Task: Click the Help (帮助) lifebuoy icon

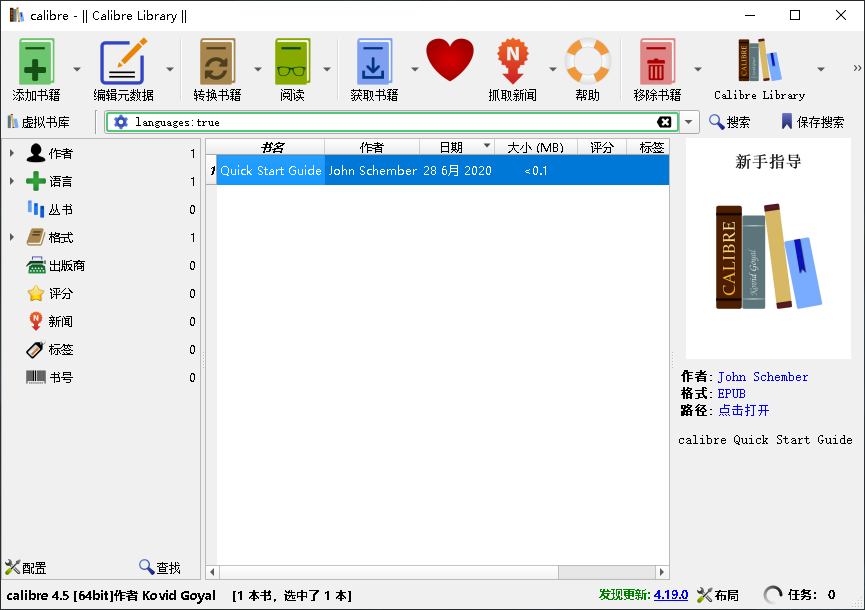Action: coord(588,61)
